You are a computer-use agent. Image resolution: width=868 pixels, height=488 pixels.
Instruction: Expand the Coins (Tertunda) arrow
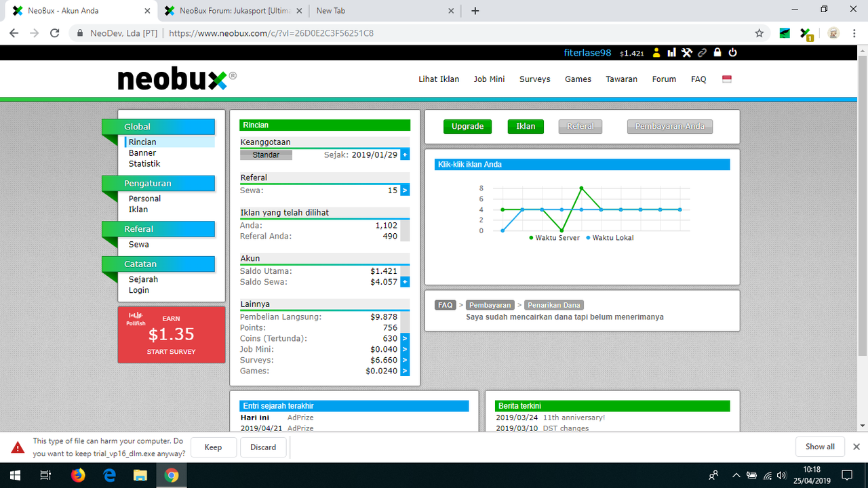pos(405,338)
